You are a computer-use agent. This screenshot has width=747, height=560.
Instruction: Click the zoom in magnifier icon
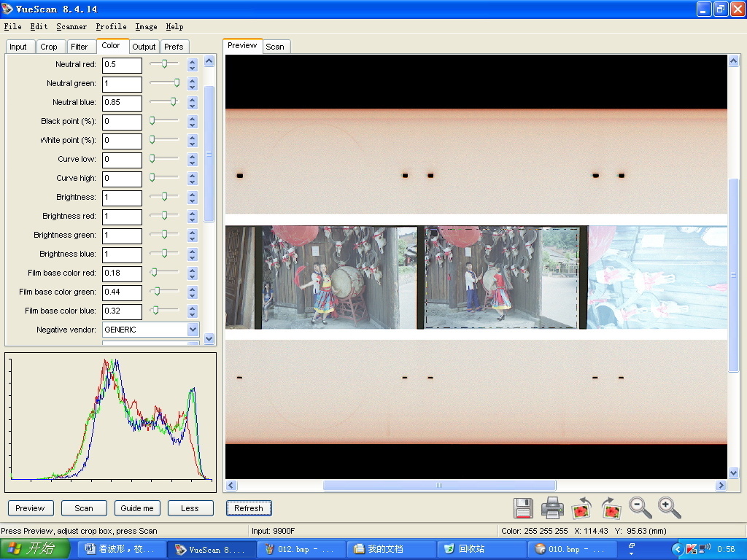click(669, 507)
